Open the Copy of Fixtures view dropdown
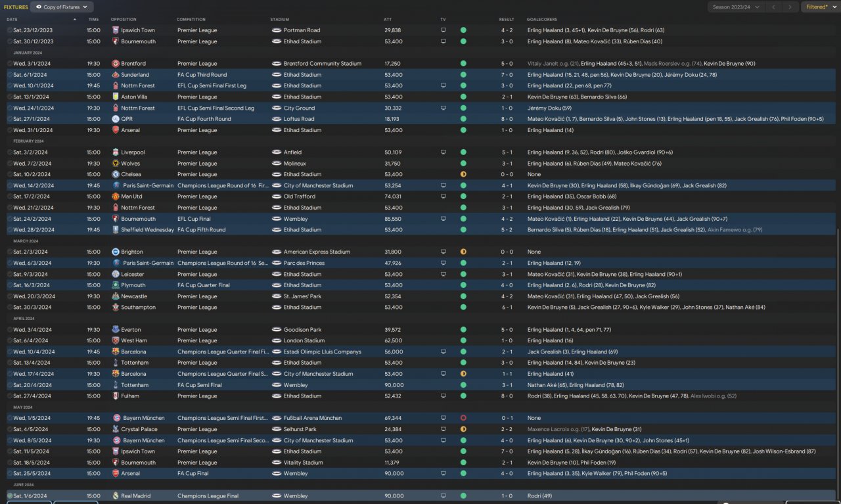 click(62, 7)
